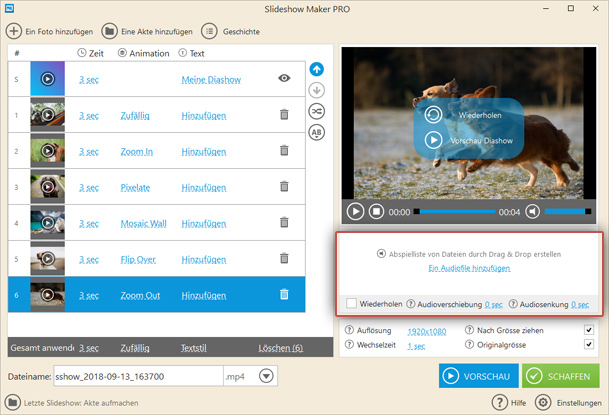
Task: Change Pixelate animation of slide 3
Action: coord(135,188)
